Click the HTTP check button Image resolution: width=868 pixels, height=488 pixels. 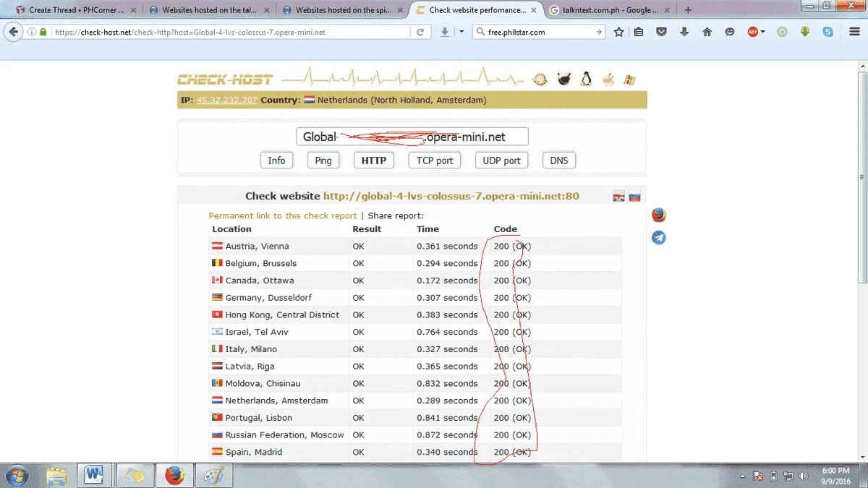(x=374, y=160)
